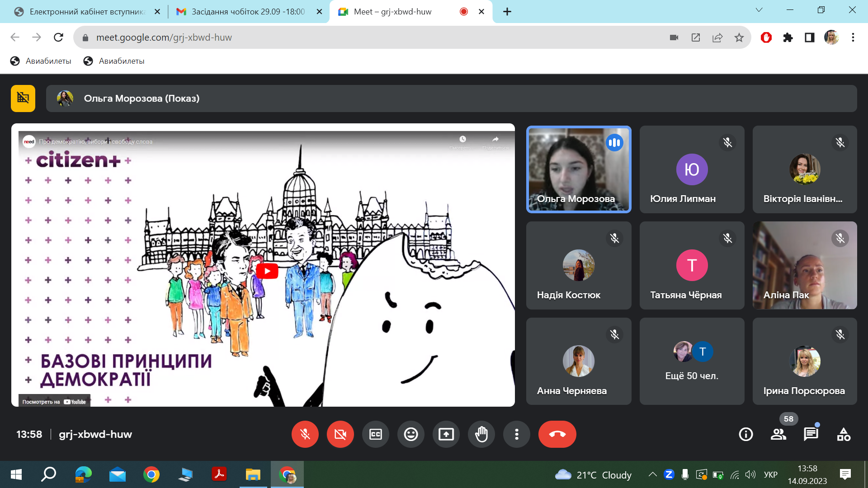Open a new browser tab
Image resolution: width=868 pixels, height=488 pixels.
(507, 12)
